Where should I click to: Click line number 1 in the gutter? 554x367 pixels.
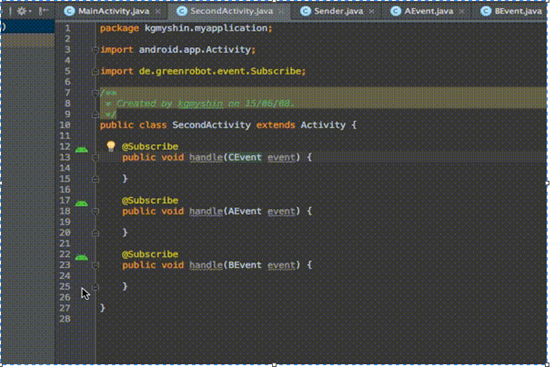pos(67,28)
